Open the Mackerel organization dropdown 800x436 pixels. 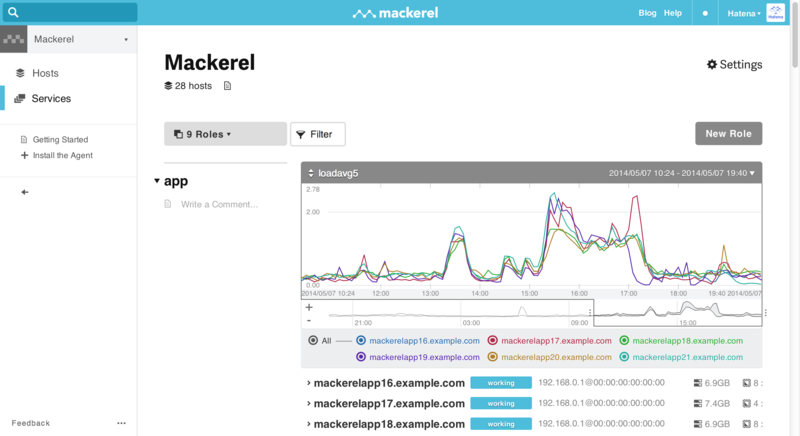point(82,39)
